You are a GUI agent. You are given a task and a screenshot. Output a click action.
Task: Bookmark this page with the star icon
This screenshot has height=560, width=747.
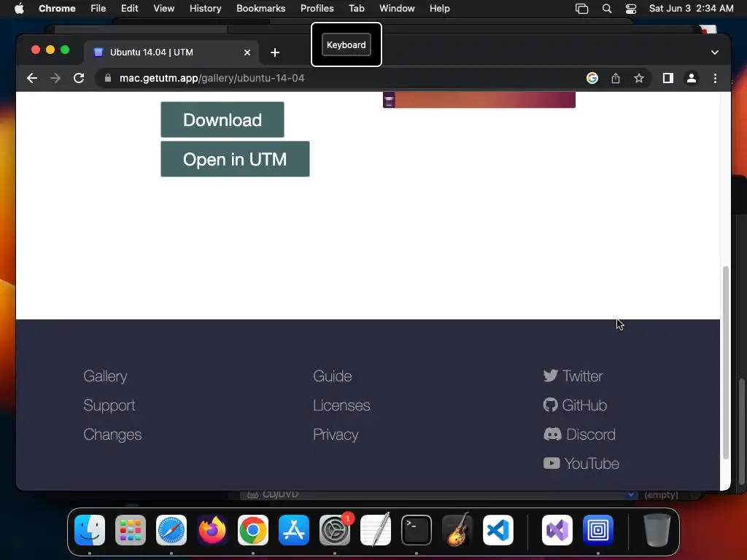click(x=639, y=78)
